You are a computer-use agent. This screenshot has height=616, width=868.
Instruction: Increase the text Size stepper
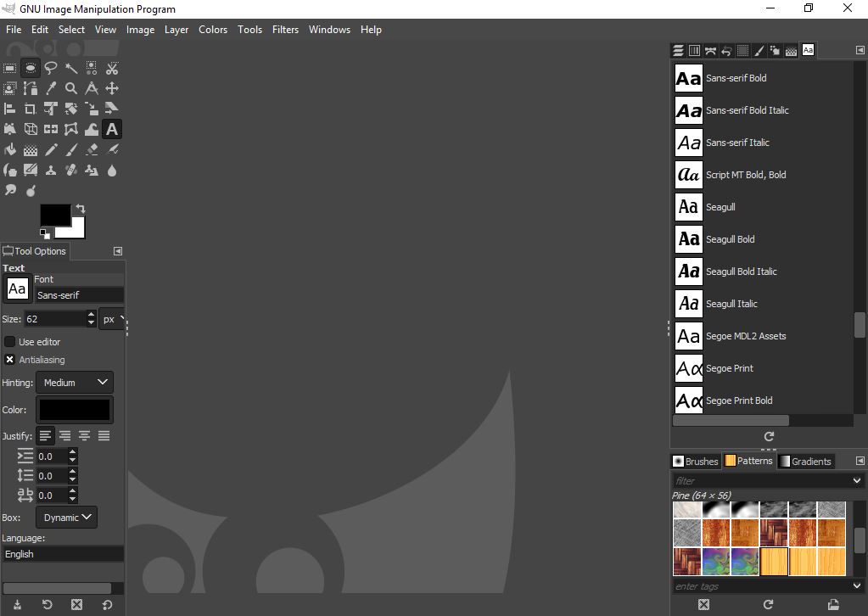pos(92,315)
